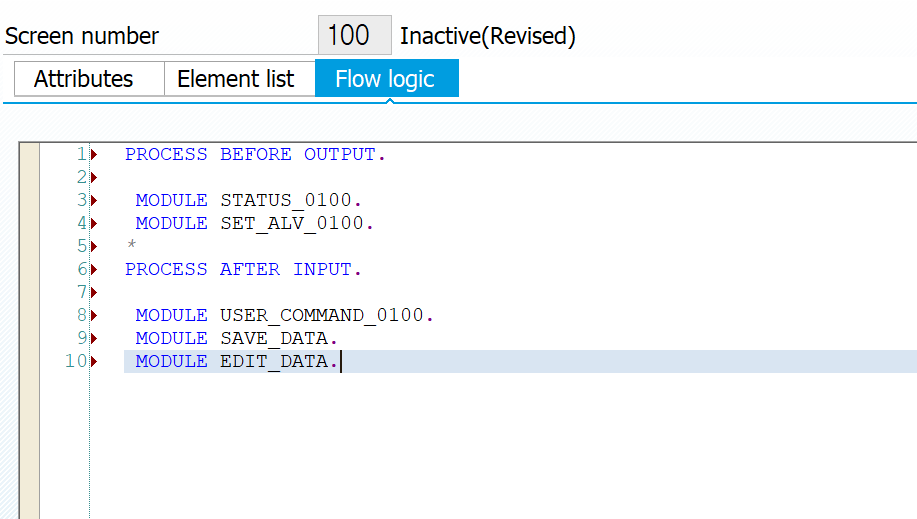The width and height of the screenshot is (917, 519).
Task: Click the red marker on line 2
Action: tap(94, 177)
